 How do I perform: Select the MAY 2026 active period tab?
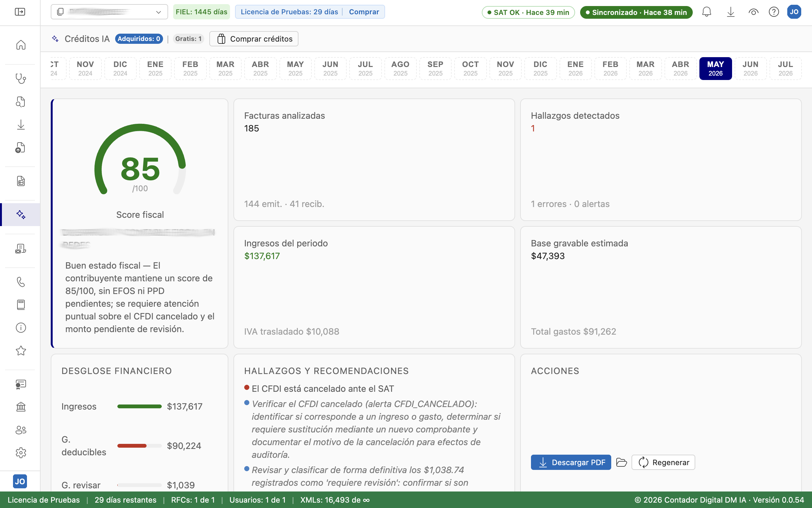coord(715,69)
